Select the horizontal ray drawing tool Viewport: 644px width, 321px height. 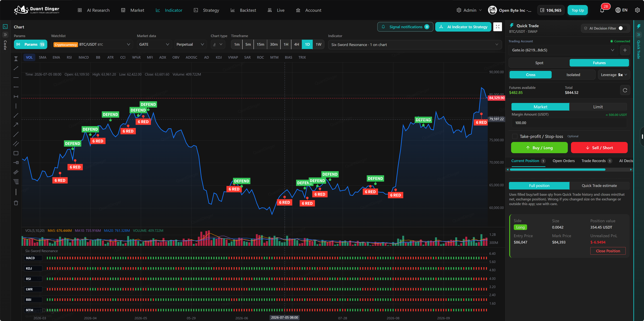[16, 87]
